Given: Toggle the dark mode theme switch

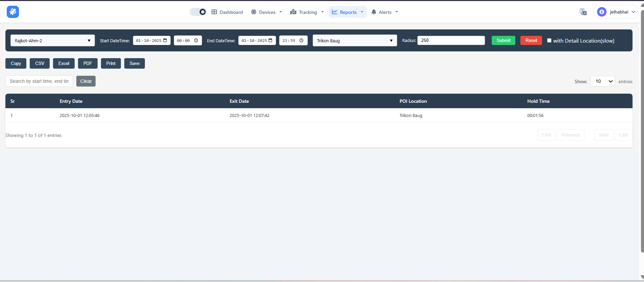Looking at the screenshot, I should point(198,12).
